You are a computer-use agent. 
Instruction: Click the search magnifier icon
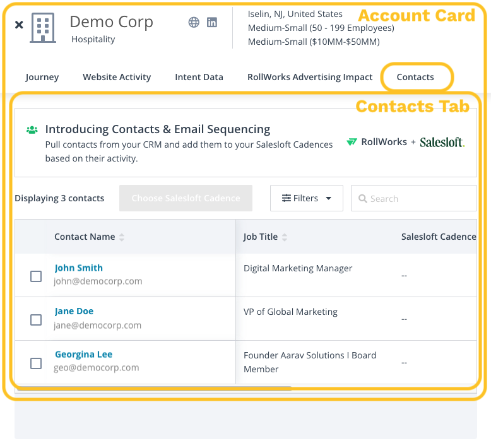click(363, 199)
